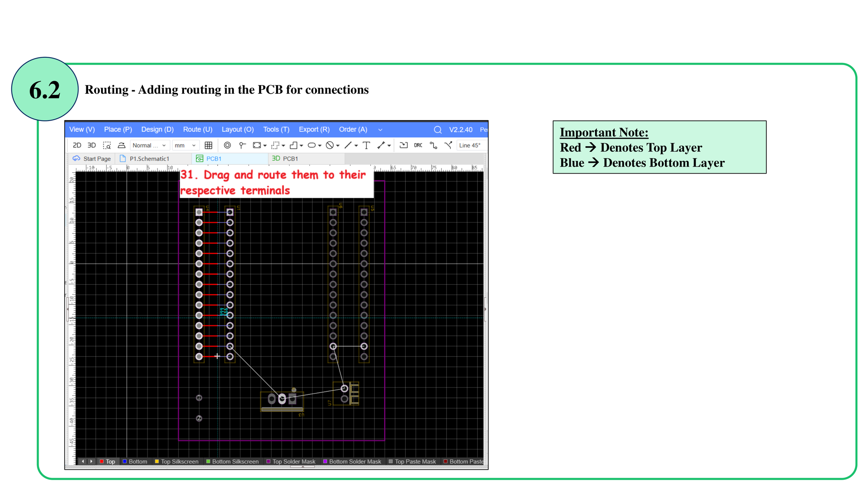Open the View (V) menu

pyautogui.click(x=82, y=129)
